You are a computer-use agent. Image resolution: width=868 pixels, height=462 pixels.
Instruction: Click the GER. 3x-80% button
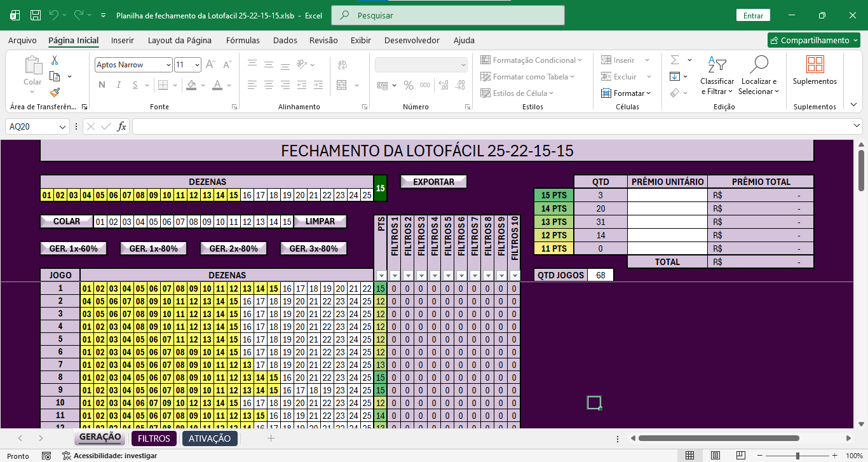[x=313, y=248]
